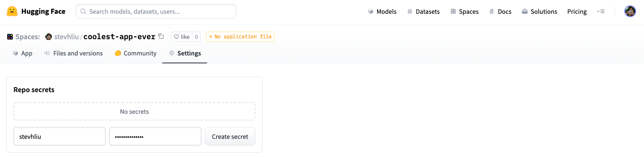Open the Docs link in navbar
Screen dimensions: 644x158
(501, 12)
